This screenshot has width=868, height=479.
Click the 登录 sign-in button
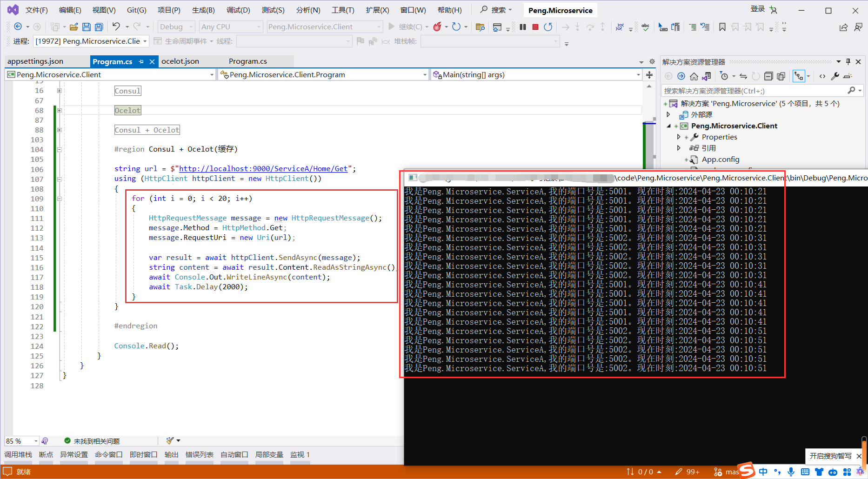click(x=758, y=9)
